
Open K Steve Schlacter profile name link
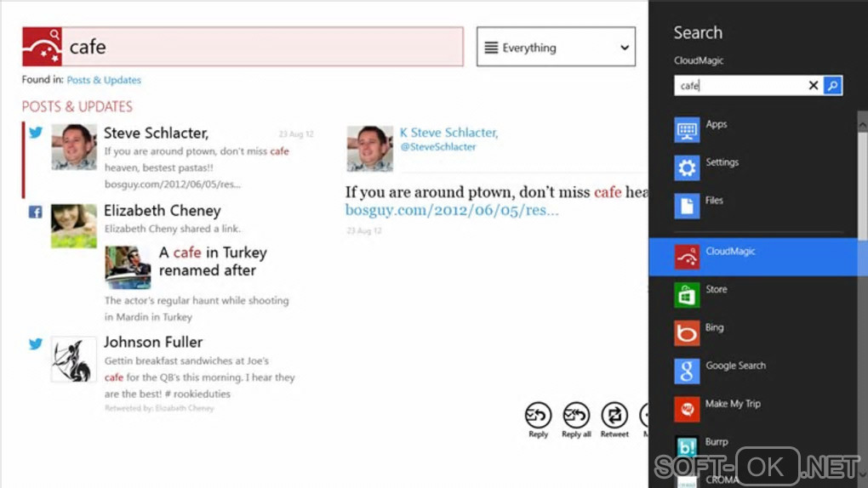coord(449,133)
